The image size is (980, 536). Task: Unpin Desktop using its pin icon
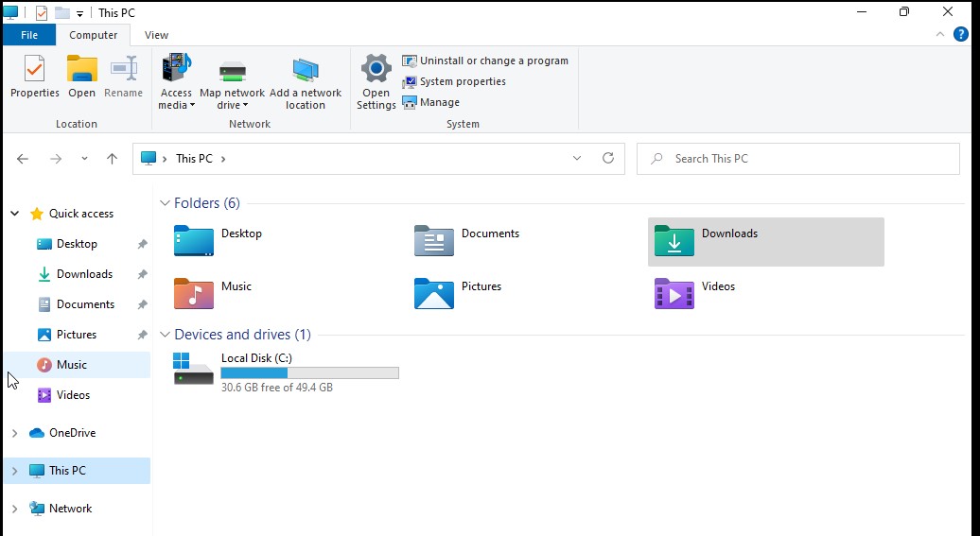click(143, 244)
